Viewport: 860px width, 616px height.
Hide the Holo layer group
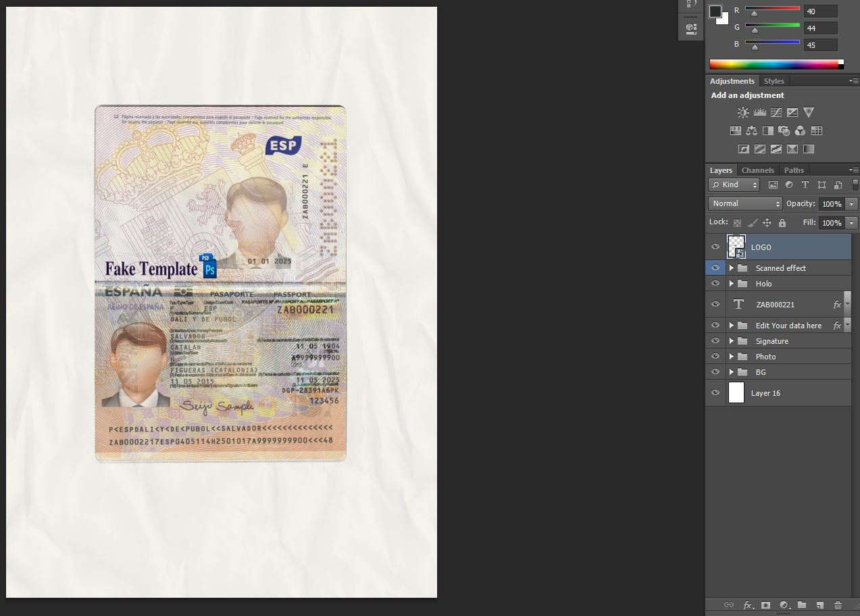[x=715, y=283]
